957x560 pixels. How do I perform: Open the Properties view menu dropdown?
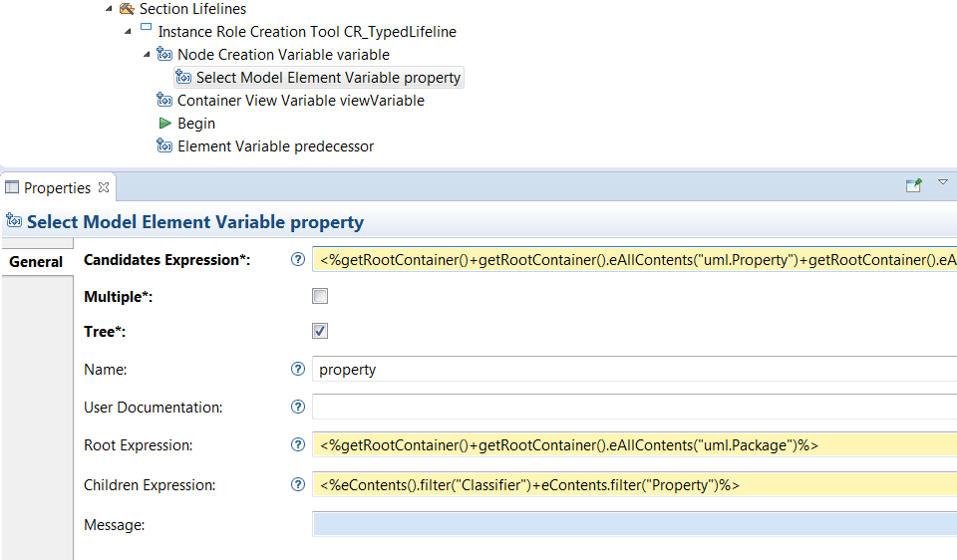coord(943,183)
